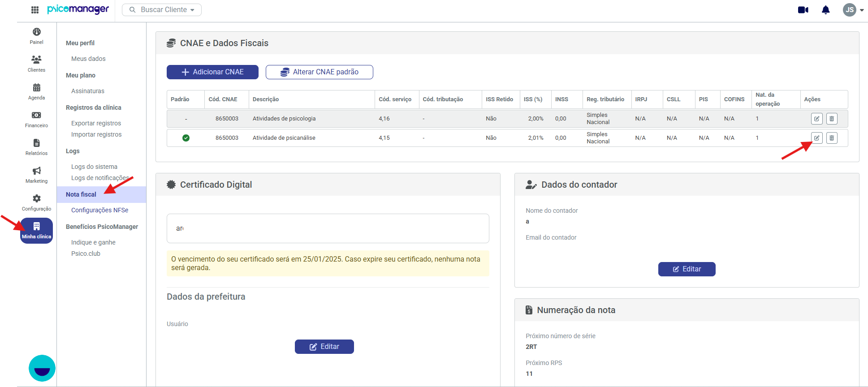Edit the Atividade de psicanálise CNAE row
The image size is (868, 387).
817,138
